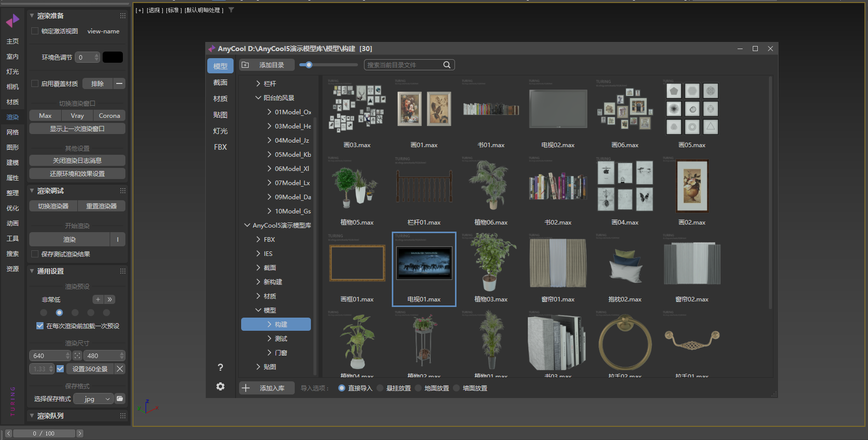
Task: Click the thumbnail size slider handle
Action: pos(309,65)
